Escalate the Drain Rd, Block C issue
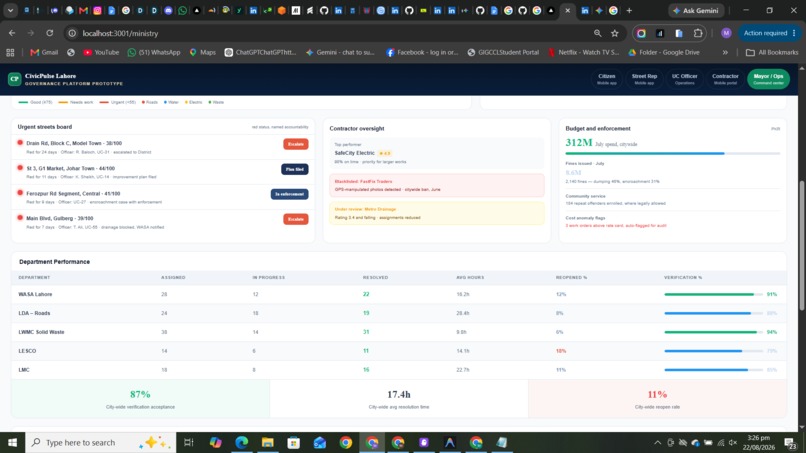The image size is (806, 453). click(x=296, y=144)
